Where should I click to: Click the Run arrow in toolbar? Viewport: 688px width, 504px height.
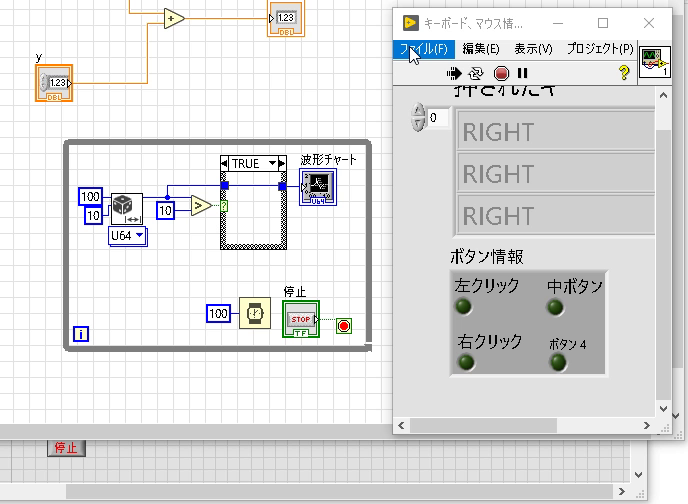tap(454, 73)
